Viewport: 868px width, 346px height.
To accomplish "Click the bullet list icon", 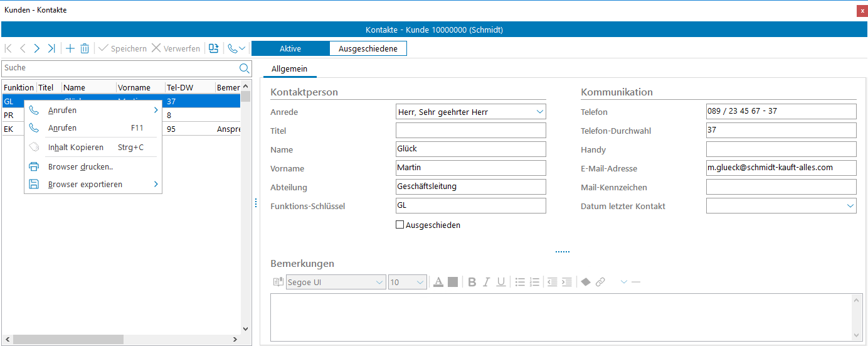I will click(520, 283).
